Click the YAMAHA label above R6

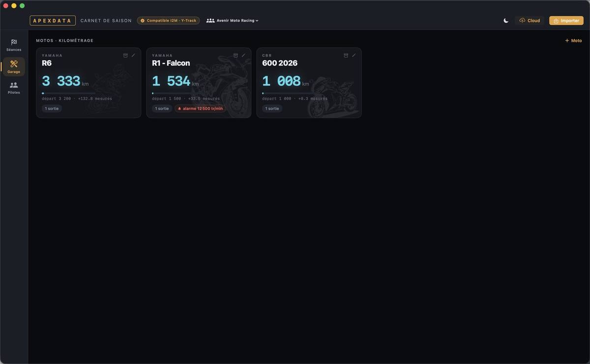(x=52, y=56)
